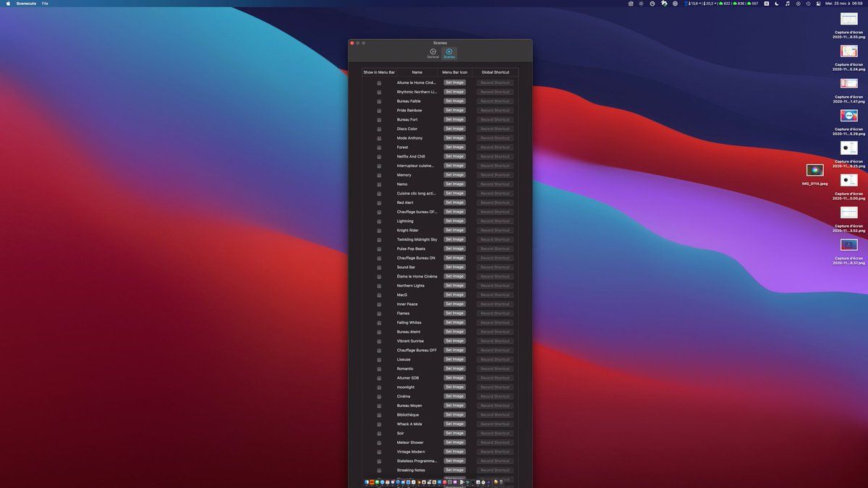Click Set Image for Knight Rider scene
This screenshot has height=488, width=868.
pos(454,230)
